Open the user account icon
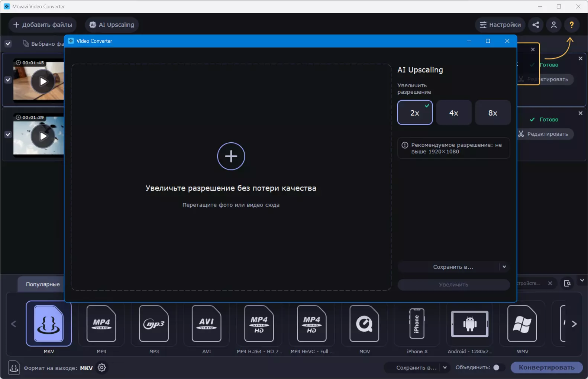This screenshot has width=588, height=379. 553,25
